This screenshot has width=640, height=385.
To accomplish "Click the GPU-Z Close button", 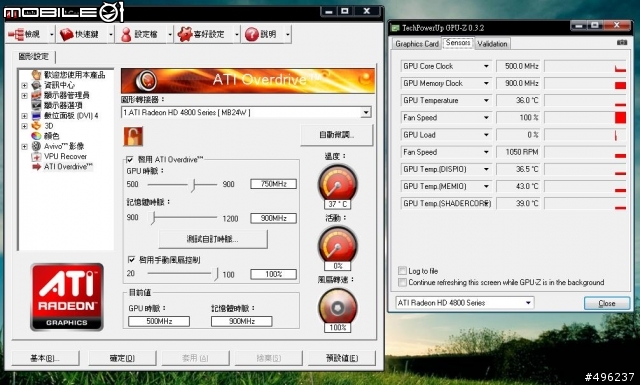I will [x=607, y=303].
